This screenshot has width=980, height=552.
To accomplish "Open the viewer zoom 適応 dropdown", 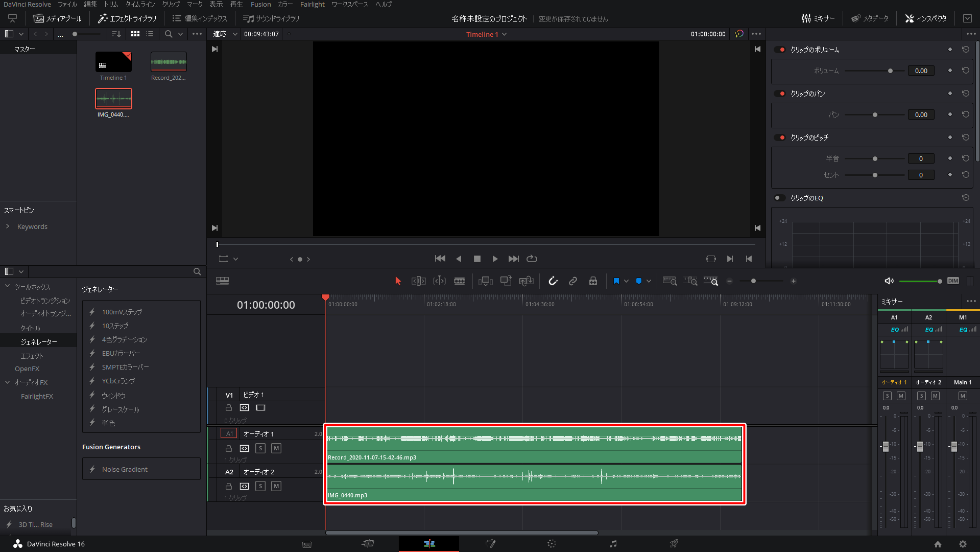I will (225, 34).
